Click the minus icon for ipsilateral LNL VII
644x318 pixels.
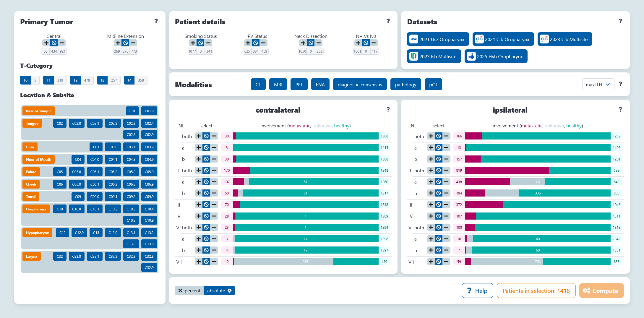pos(446,262)
